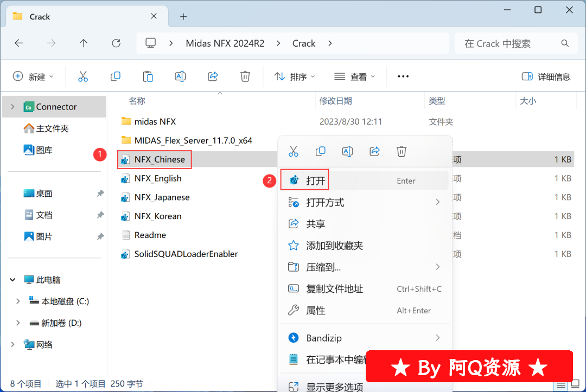The image size is (586, 392).
Task: Sort by 修改日期 column header
Action: pos(336,101)
